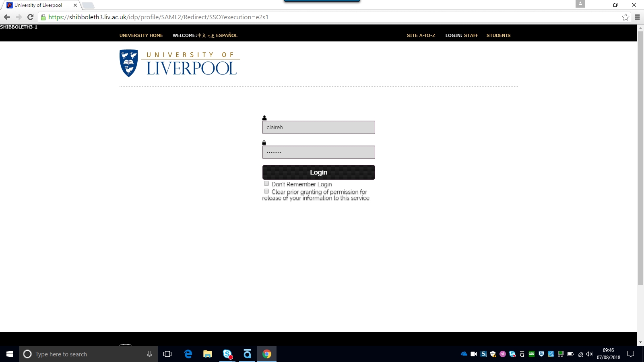Screen dimensions: 644x362
Task: Click the battery status tray icon
Action: [570, 354]
